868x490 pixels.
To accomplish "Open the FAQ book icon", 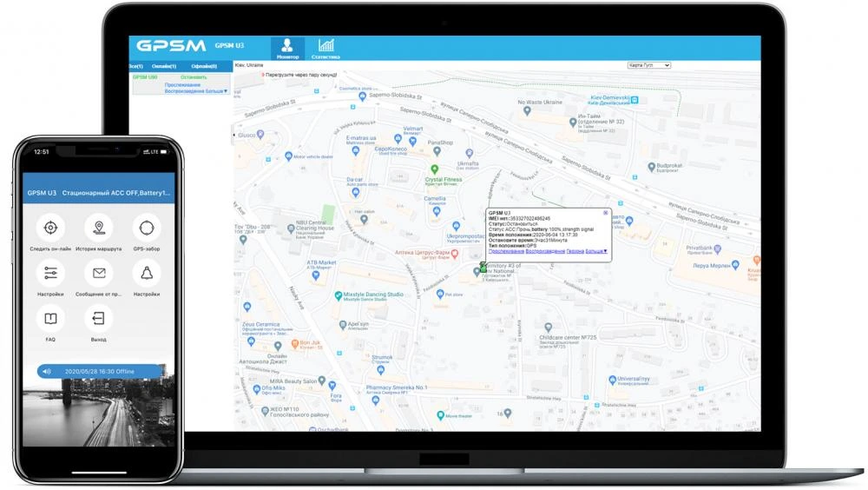I will [x=50, y=319].
